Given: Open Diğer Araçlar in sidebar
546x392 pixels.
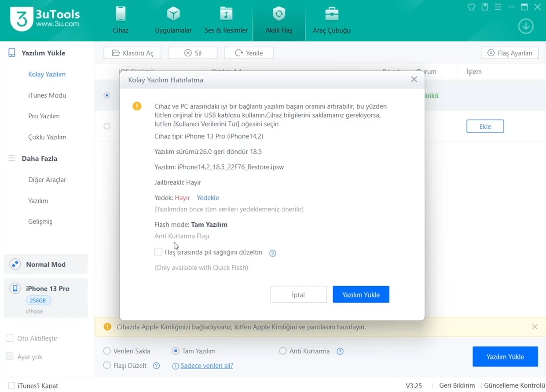Looking at the screenshot, I should [47, 180].
